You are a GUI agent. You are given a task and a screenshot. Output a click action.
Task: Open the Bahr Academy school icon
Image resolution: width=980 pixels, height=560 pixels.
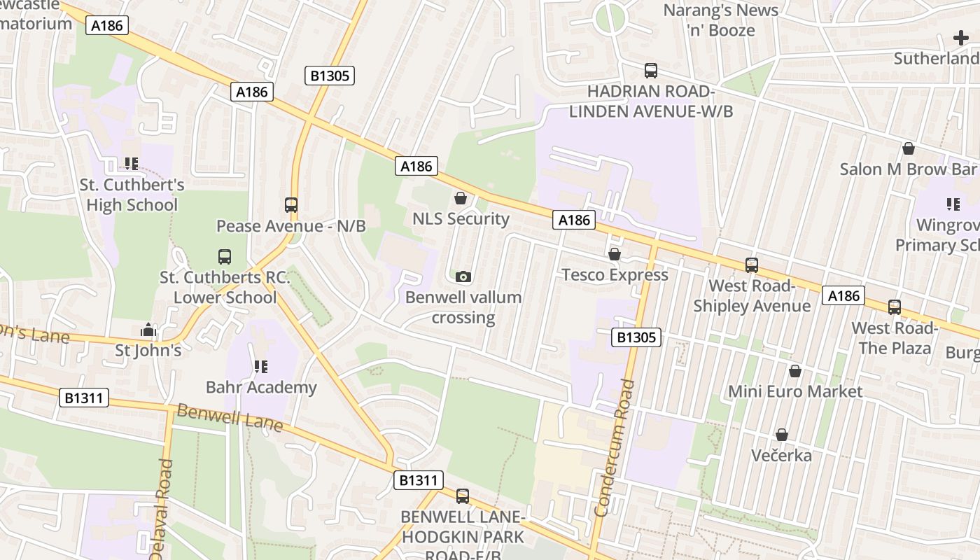coord(261,366)
